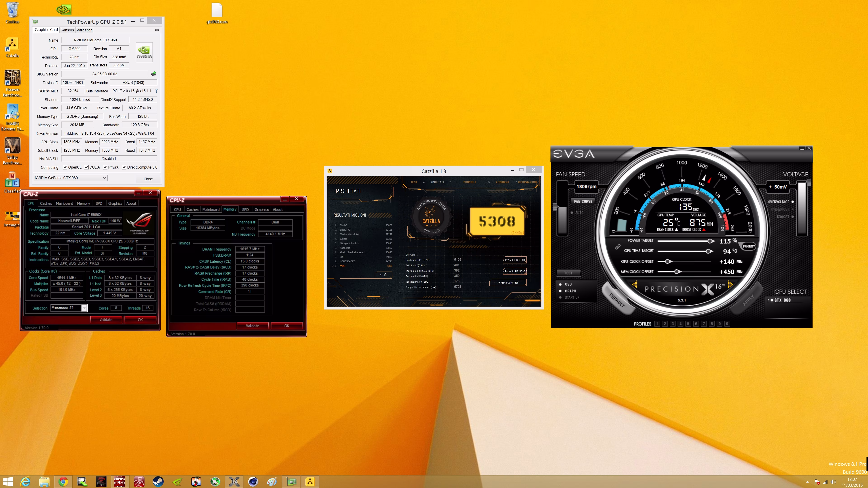Click INVIA IL RISULTATO in Catzilla
The width and height of the screenshot is (868, 488).
coord(514,260)
